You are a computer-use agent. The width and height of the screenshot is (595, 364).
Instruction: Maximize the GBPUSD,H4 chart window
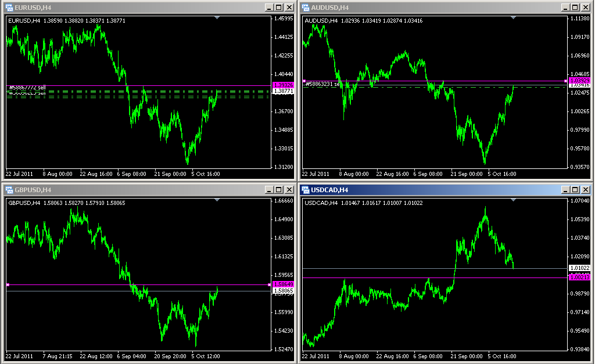tap(279, 190)
